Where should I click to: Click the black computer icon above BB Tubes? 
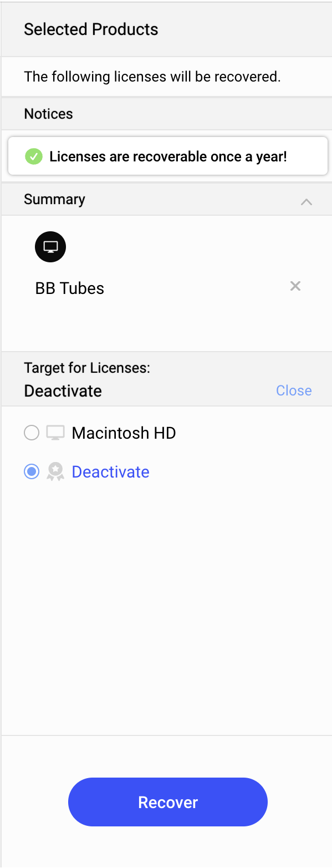[x=50, y=247]
